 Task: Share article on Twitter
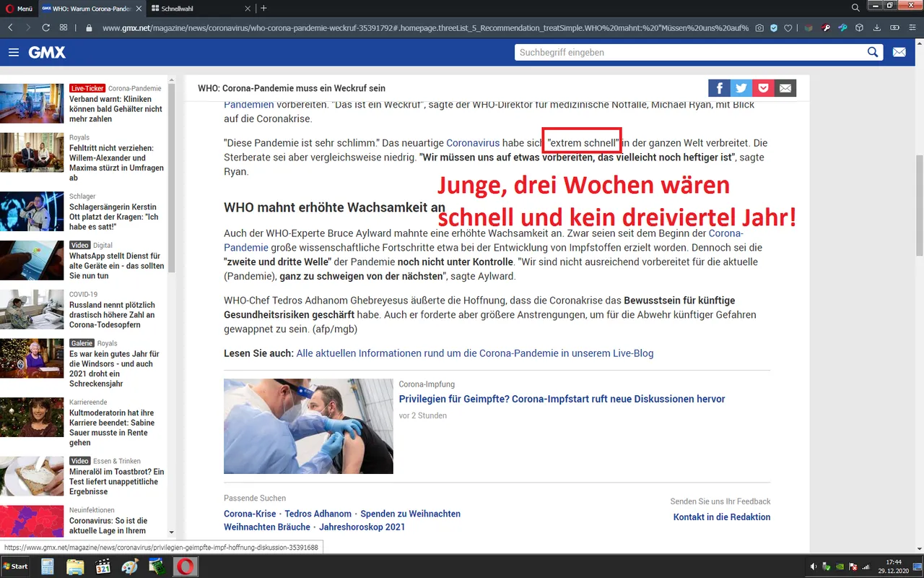pyautogui.click(x=741, y=88)
